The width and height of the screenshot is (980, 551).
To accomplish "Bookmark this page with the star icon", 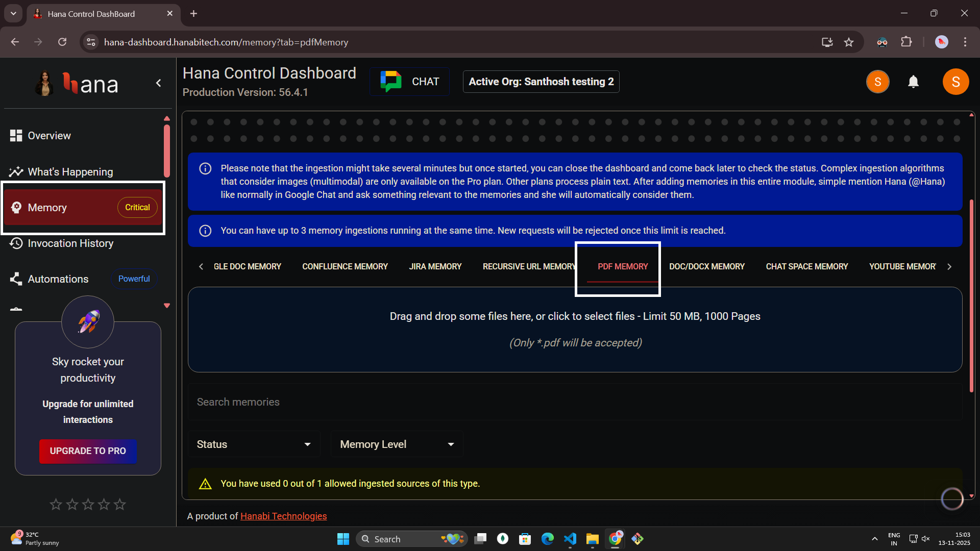I will (849, 42).
